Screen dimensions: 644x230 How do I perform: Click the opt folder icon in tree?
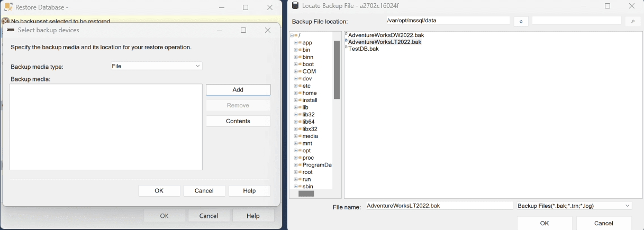[x=300, y=151]
